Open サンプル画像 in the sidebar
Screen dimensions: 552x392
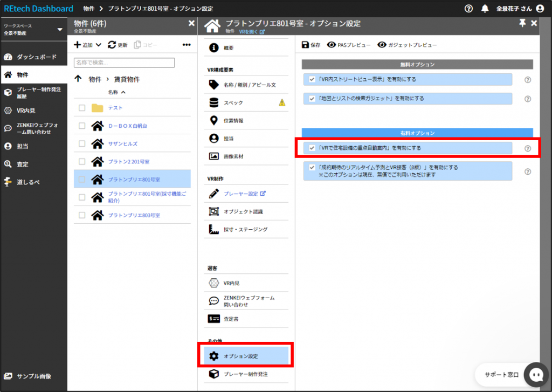pos(34,376)
